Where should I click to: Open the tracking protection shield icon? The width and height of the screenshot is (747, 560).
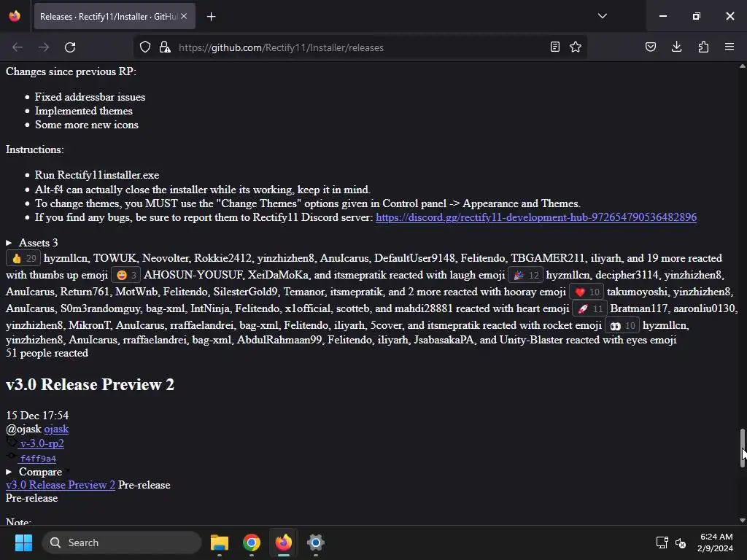click(145, 47)
